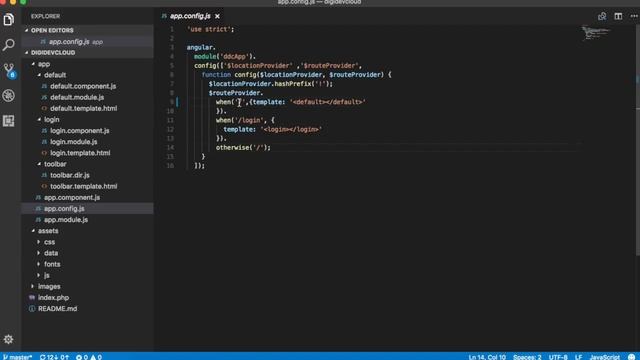Screen dimensions: 640x360
Task: Open README.md file
Action: click(58, 309)
